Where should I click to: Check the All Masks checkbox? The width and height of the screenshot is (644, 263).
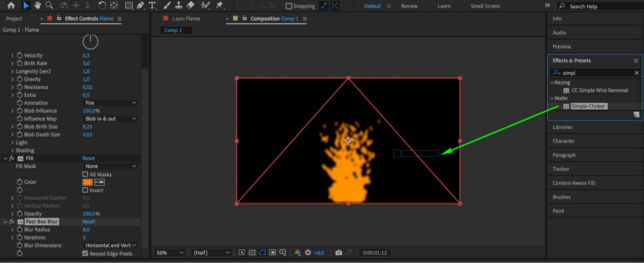[85, 174]
